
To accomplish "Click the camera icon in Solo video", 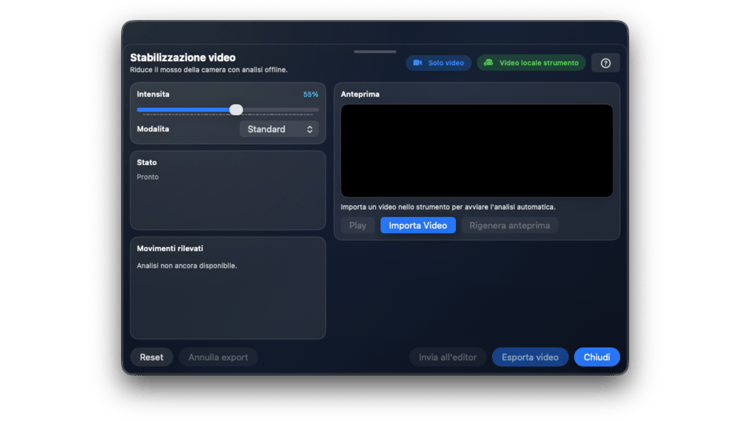I will (418, 63).
